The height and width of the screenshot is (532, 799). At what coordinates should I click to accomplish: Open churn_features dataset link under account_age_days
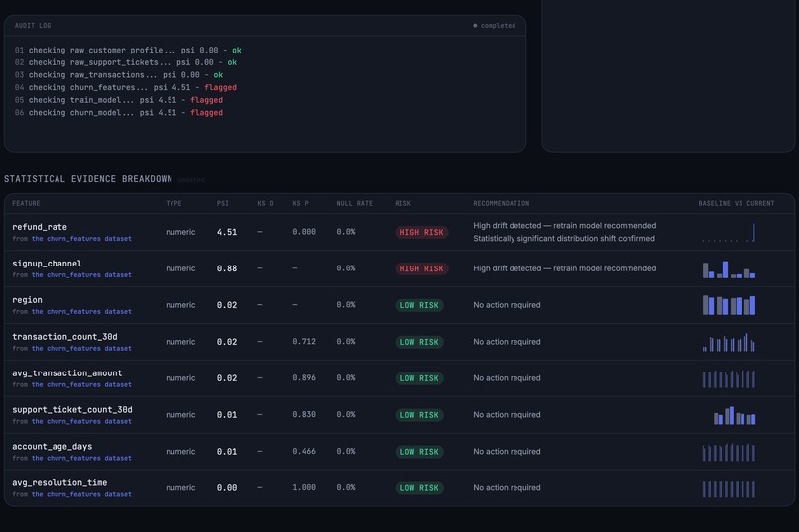pyautogui.click(x=81, y=458)
